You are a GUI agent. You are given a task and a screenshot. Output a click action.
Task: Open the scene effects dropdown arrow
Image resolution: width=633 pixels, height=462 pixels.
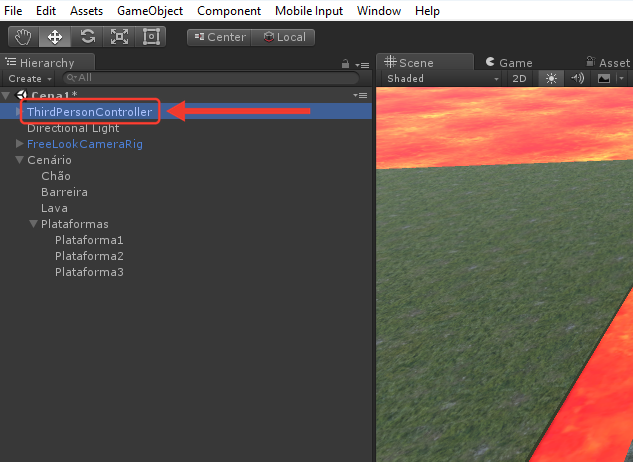[x=621, y=78]
